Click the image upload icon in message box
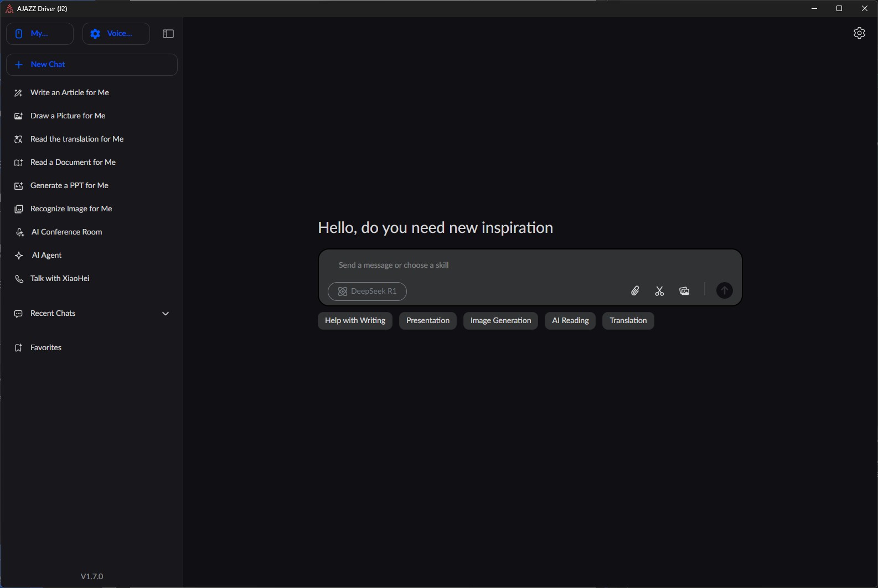 coord(684,291)
